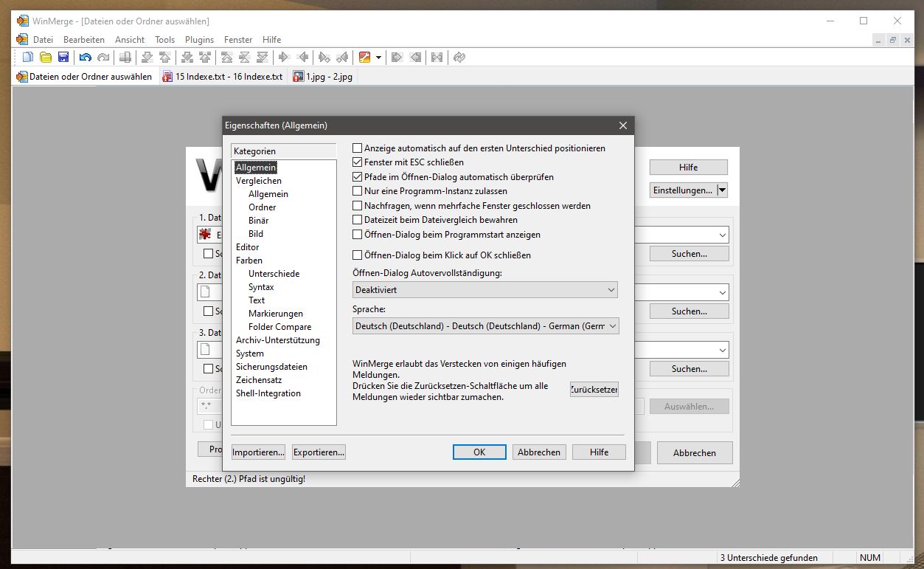
Task: Uncheck 'Pfade im Öffnen-Dialog automatisch überprüfen'
Action: (358, 177)
